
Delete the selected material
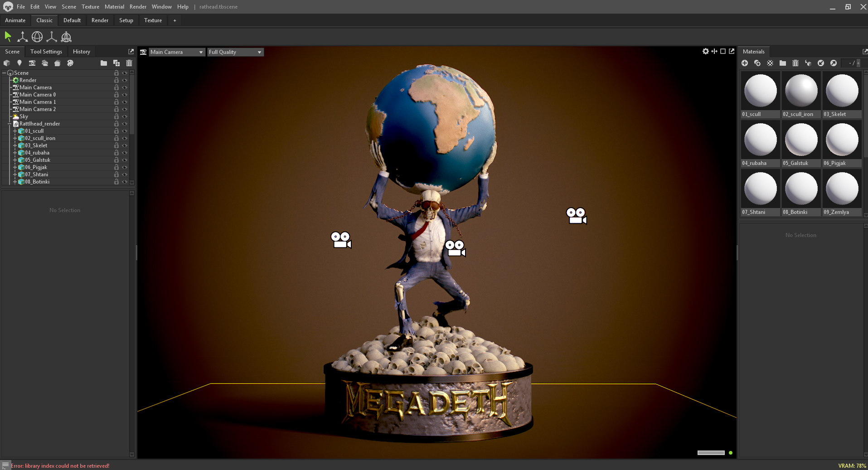coord(795,63)
